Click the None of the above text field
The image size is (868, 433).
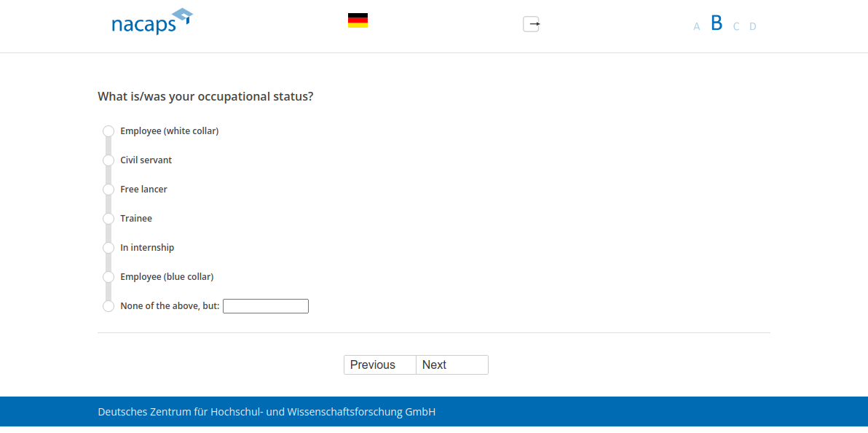pos(266,306)
